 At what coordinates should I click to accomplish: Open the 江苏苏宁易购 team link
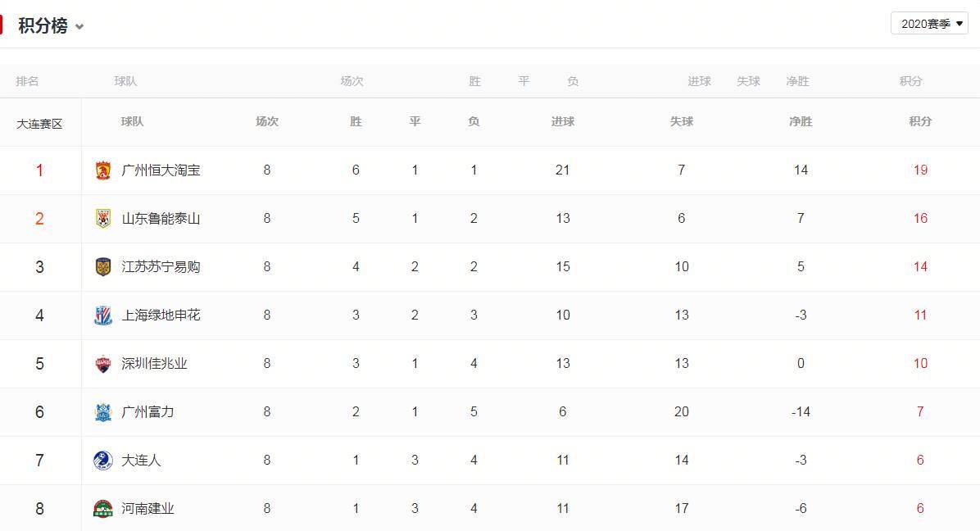(161, 267)
